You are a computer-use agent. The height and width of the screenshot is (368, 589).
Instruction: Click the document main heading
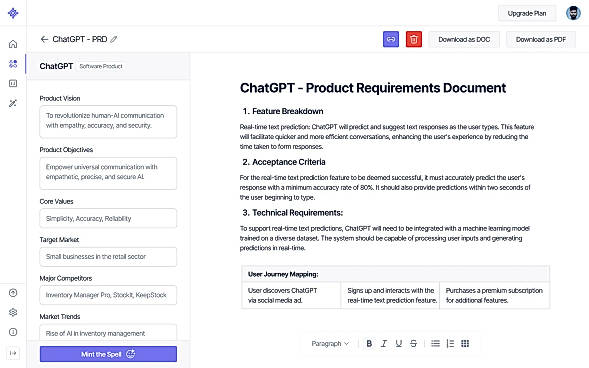pos(373,88)
